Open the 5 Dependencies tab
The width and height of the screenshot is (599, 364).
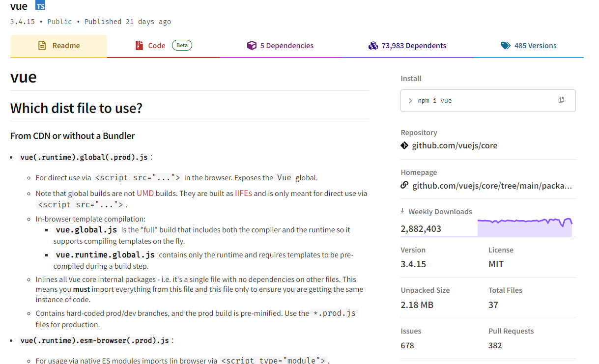coord(280,46)
